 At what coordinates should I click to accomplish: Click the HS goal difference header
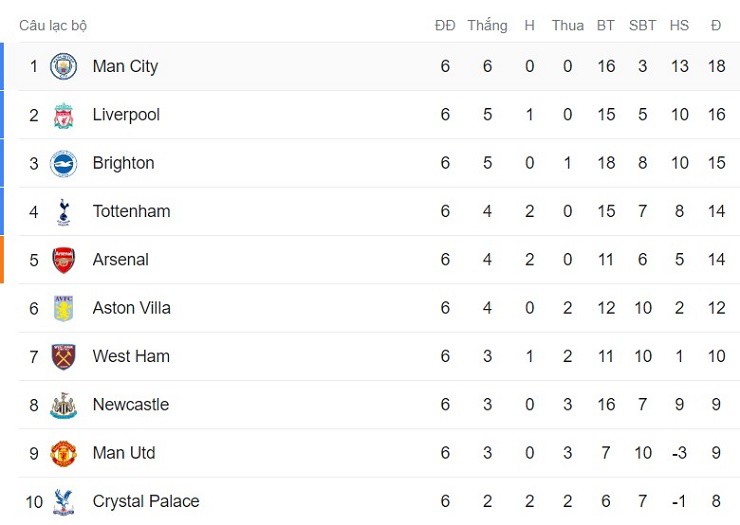[x=680, y=25]
